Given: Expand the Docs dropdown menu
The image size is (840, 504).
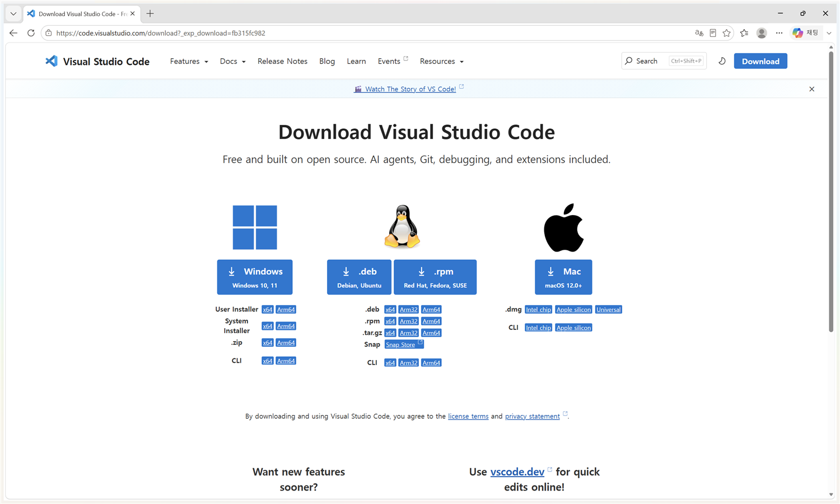Looking at the screenshot, I should 232,61.
